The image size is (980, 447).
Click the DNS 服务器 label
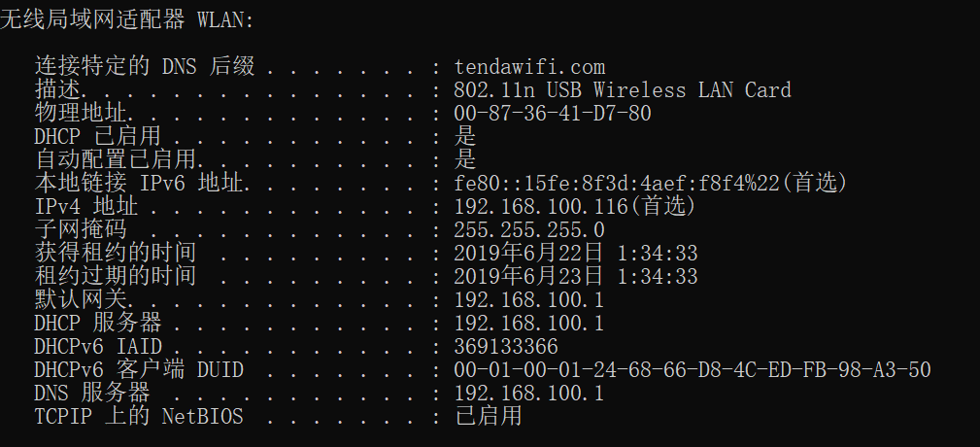(92, 394)
